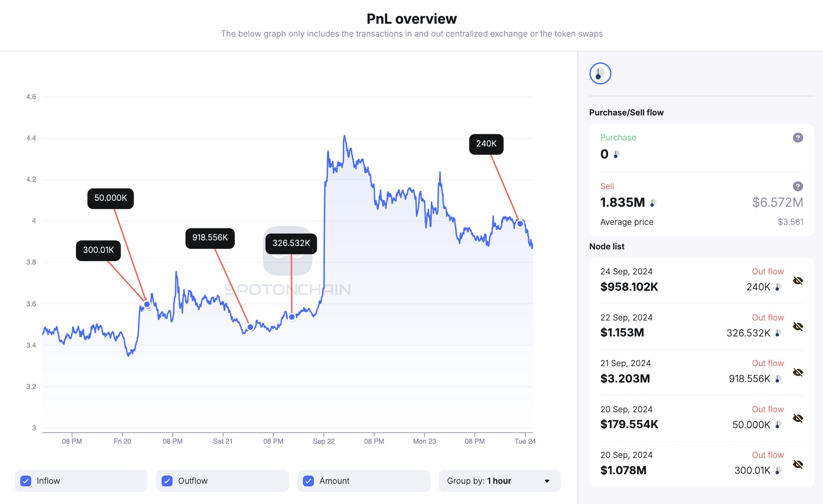
Task: Click the red Sell label in Purchase/Sell flow panel
Action: pyautogui.click(x=607, y=186)
